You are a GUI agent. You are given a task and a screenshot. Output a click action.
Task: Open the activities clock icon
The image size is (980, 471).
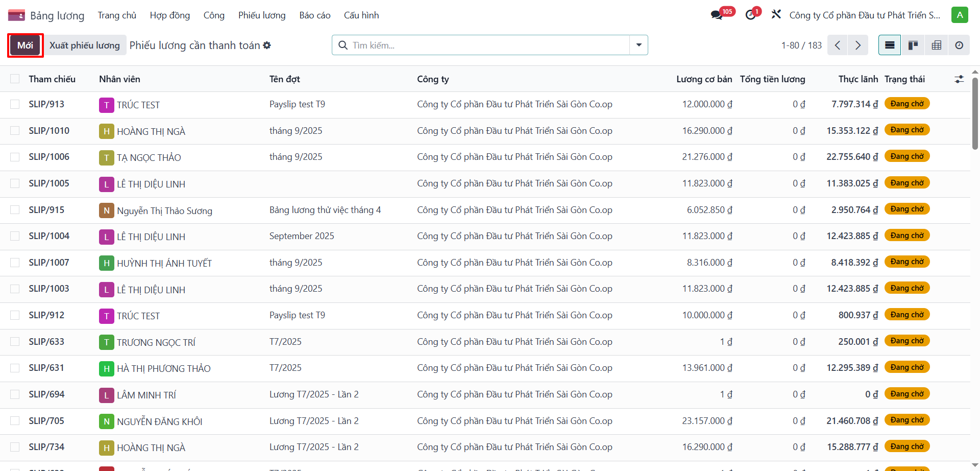click(x=750, y=15)
